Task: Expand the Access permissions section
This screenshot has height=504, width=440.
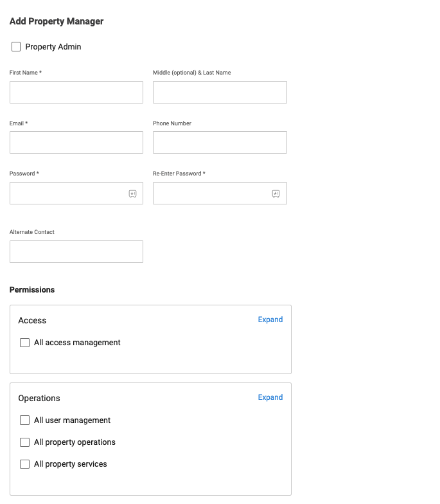Action: click(x=270, y=319)
